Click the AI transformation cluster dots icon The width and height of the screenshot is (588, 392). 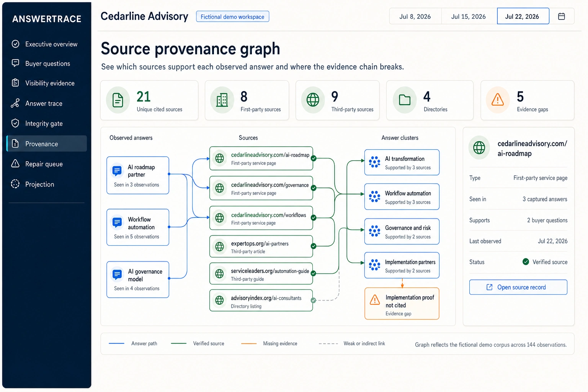tap(374, 162)
